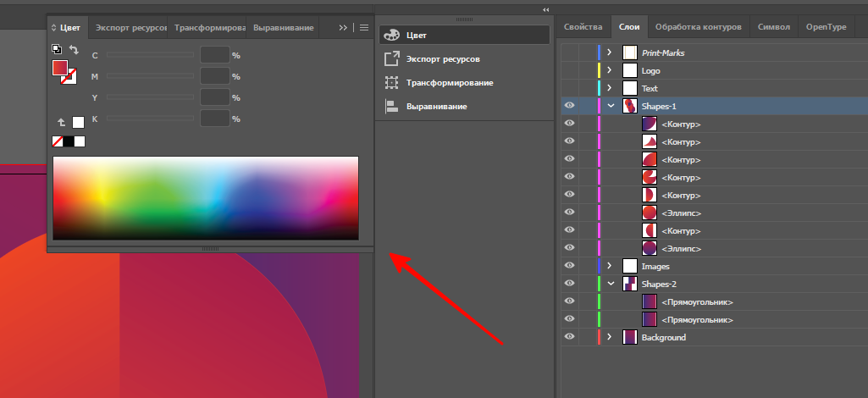Viewport: 868px width, 398px height.
Task: Click the double-arrow to show more panel tabs
Action: click(x=343, y=28)
